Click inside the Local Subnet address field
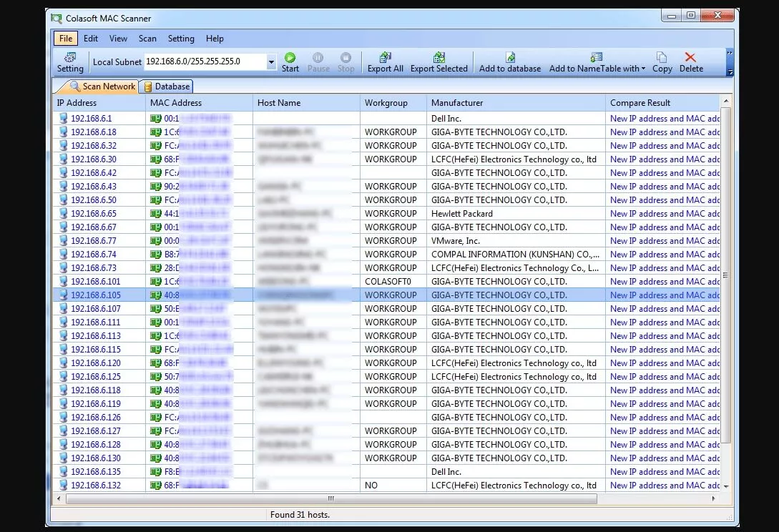 tap(205, 61)
